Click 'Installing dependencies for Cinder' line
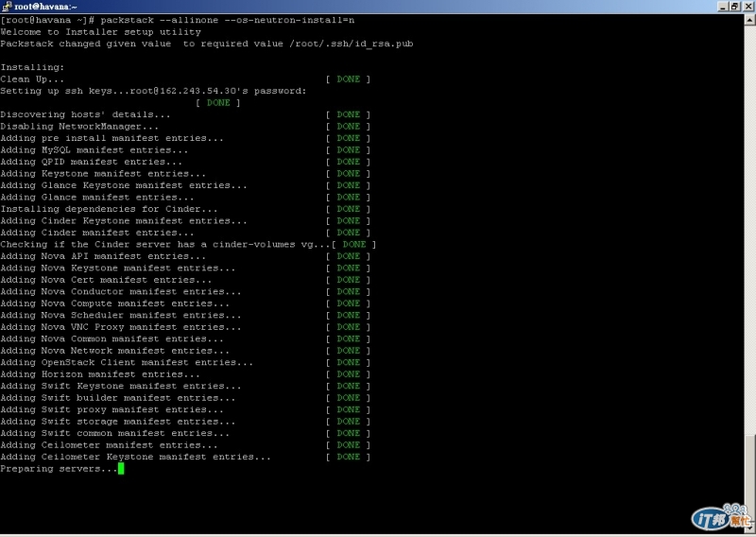 (109, 209)
